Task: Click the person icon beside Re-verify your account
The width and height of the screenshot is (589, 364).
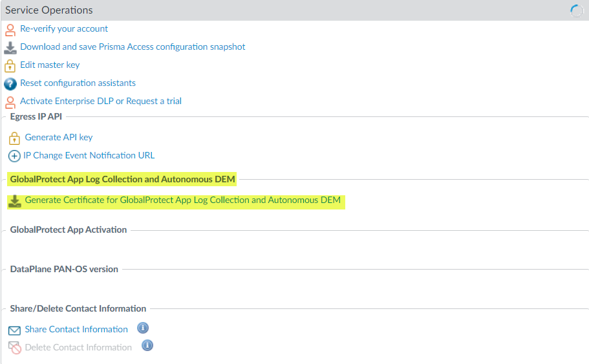Action: point(10,29)
